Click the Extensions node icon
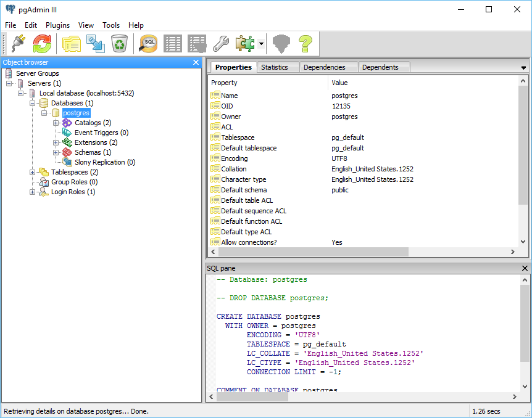This screenshot has width=532, height=418. pyautogui.click(x=67, y=142)
